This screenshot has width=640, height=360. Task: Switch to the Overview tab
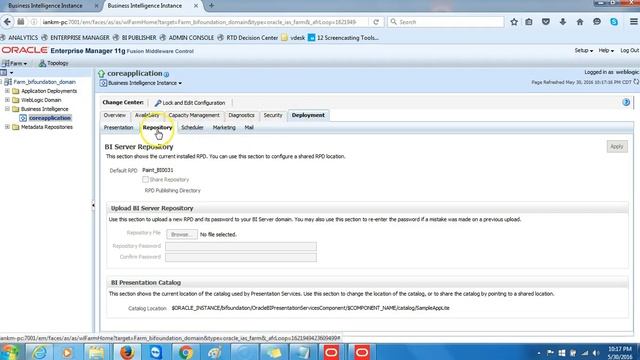pyautogui.click(x=115, y=115)
